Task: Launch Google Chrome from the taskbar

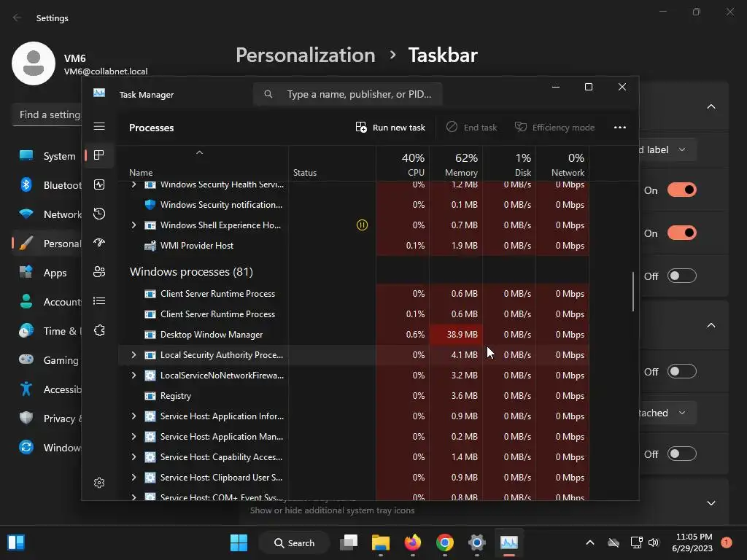Action: coord(444,542)
